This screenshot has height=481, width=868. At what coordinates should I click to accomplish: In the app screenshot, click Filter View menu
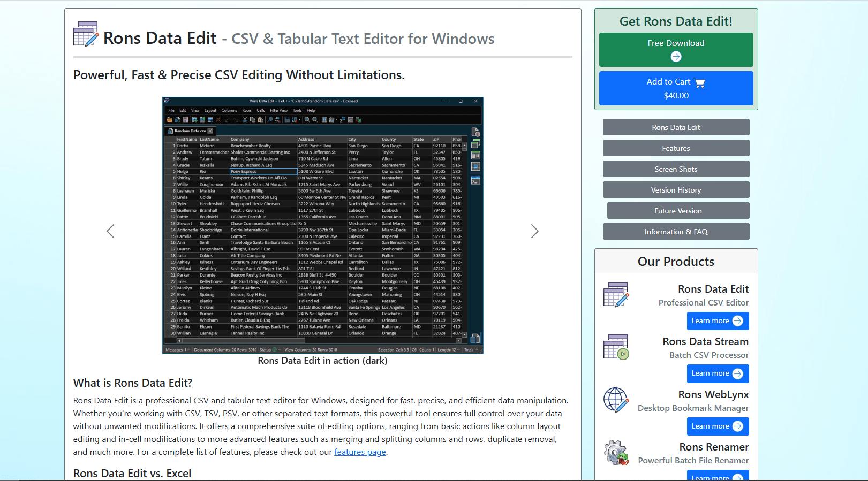click(x=279, y=110)
